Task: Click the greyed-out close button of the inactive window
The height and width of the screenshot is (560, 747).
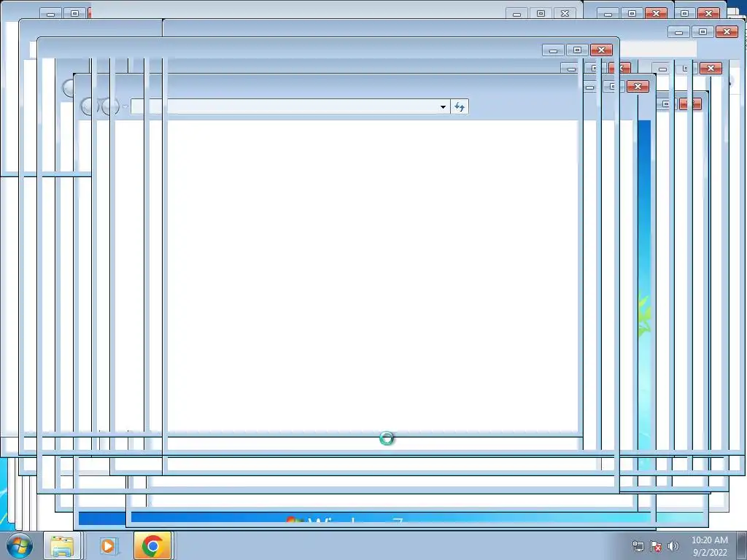Action: [x=565, y=13]
